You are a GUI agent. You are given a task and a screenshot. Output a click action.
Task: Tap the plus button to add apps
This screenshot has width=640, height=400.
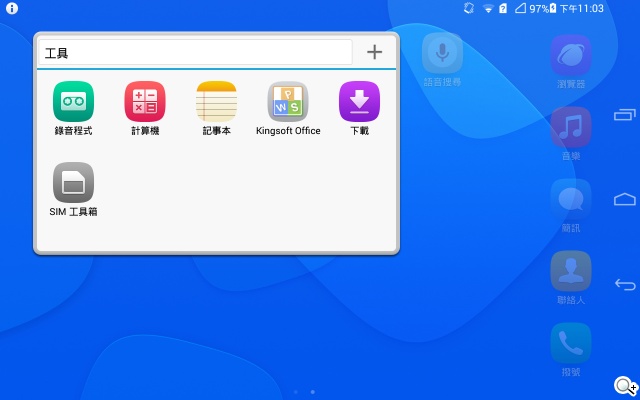coord(375,52)
